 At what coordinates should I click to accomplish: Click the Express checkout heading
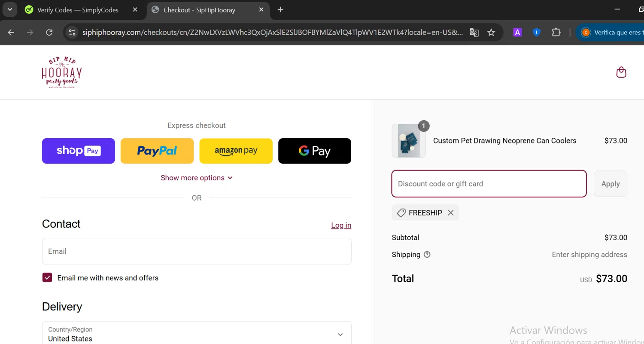click(197, 125)
